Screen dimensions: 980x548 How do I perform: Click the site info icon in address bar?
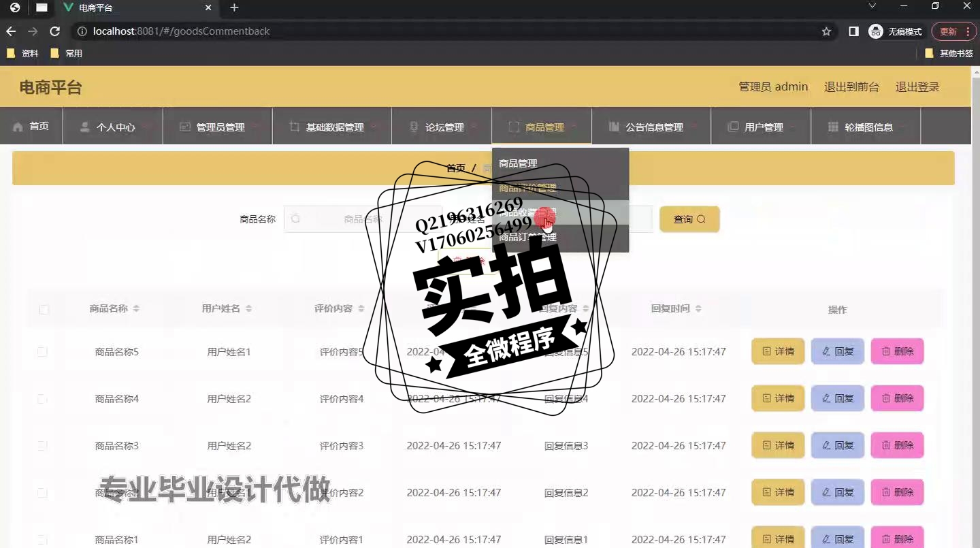tap(82, 31)
